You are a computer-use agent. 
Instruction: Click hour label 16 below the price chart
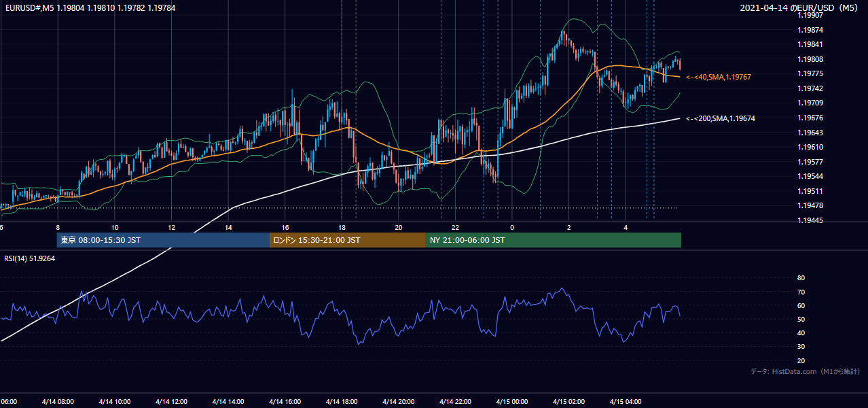(285, 227)
